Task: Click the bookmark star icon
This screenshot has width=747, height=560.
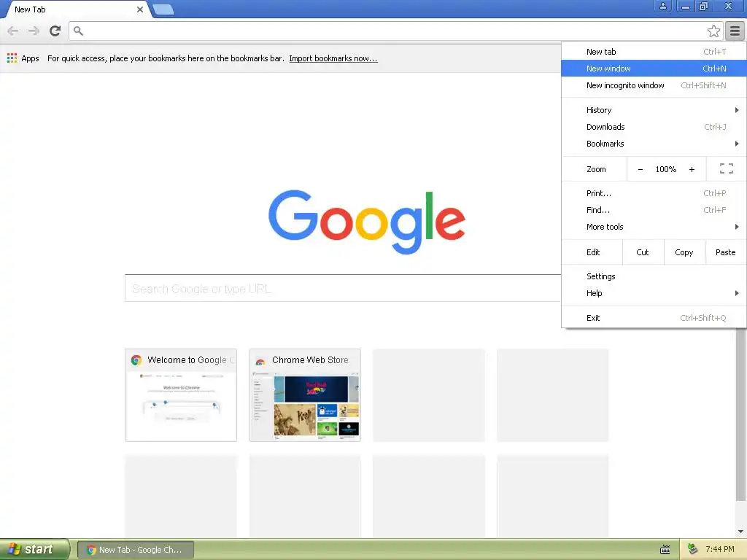Action: 713,31
